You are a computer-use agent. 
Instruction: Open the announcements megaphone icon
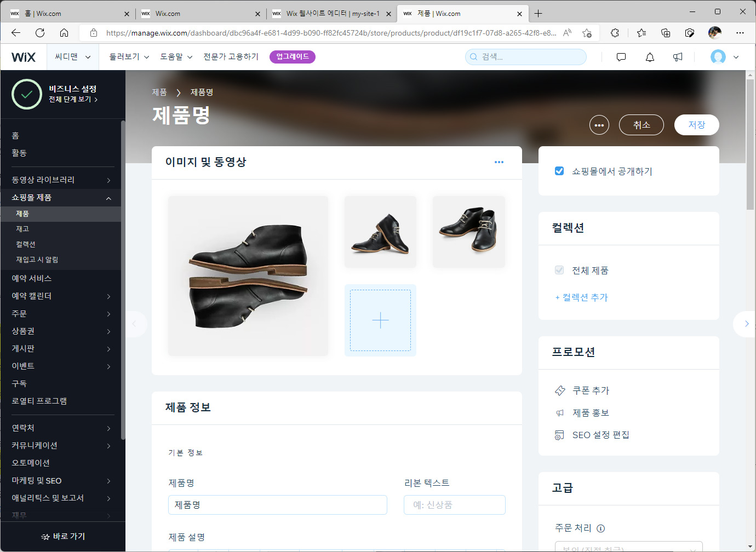[678, 57]
